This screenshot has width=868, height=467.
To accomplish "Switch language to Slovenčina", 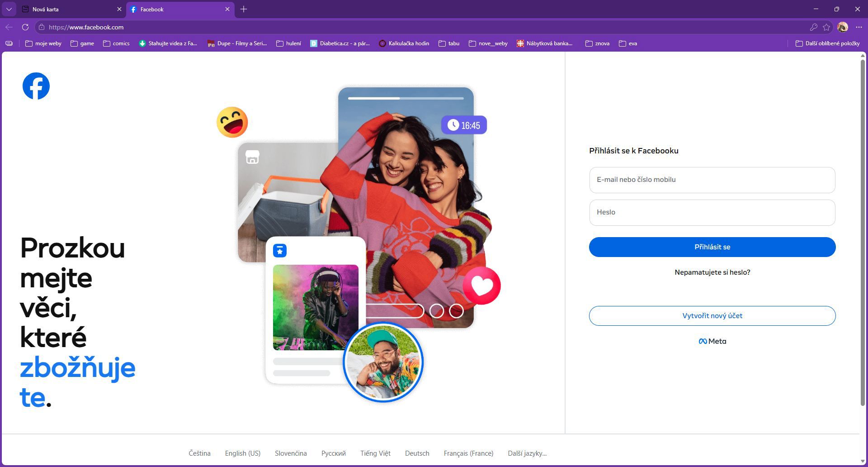I will 291,453.
